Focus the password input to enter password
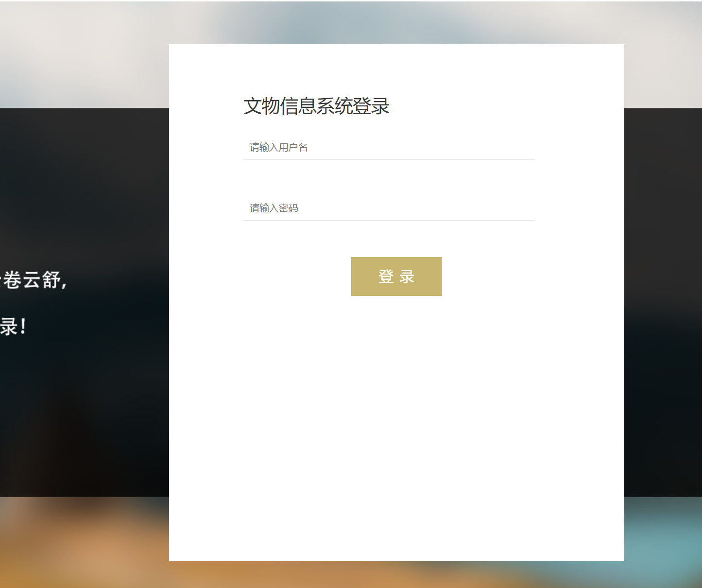Image resolution: width=702 pixels, height=588 pixels. pos(389,208)
